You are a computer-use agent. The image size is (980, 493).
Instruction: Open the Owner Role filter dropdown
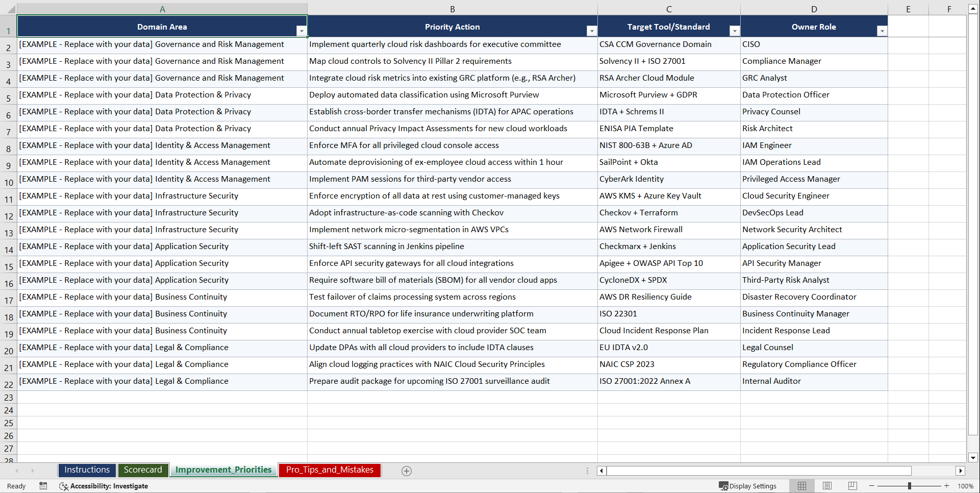(882, 31)
